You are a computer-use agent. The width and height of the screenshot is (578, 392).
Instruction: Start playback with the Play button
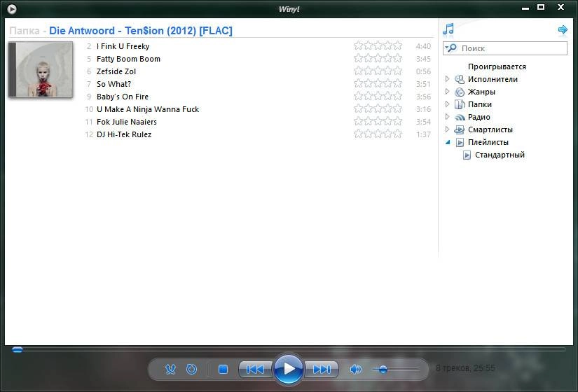click(x=289, y=369)
